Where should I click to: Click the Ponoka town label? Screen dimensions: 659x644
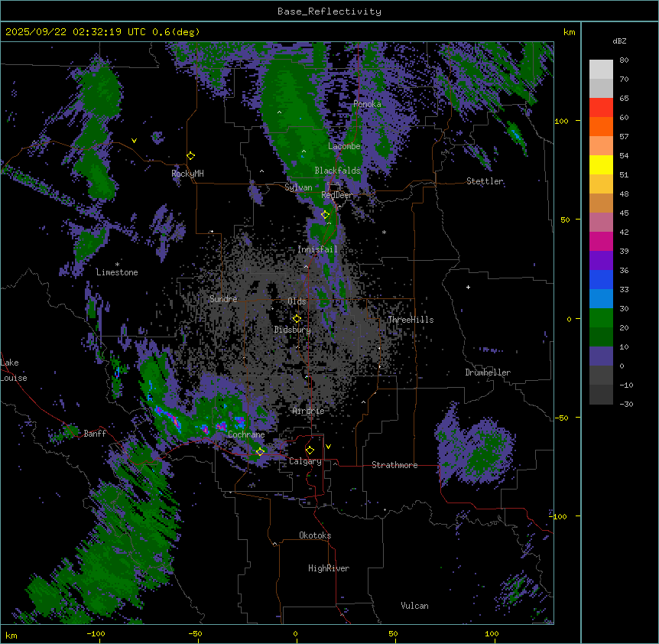coord(367,104)
